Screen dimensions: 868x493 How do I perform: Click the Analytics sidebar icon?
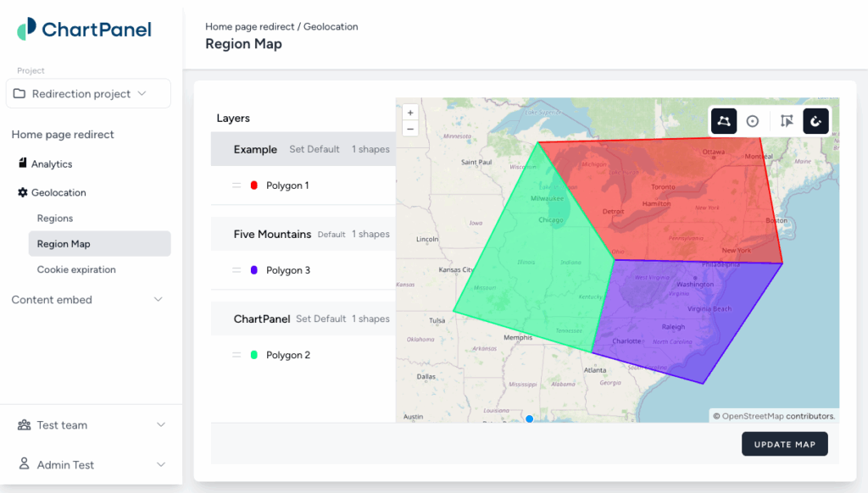coord(23,163)
